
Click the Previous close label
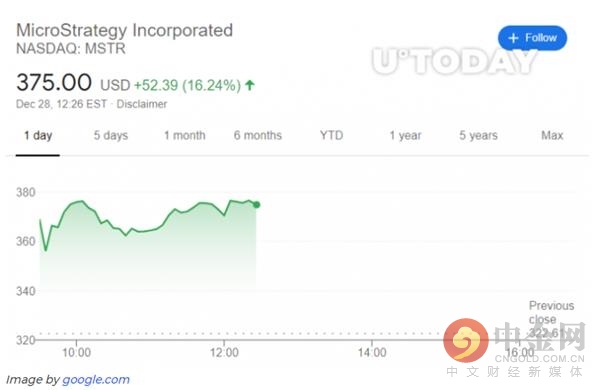coord(551,312)
